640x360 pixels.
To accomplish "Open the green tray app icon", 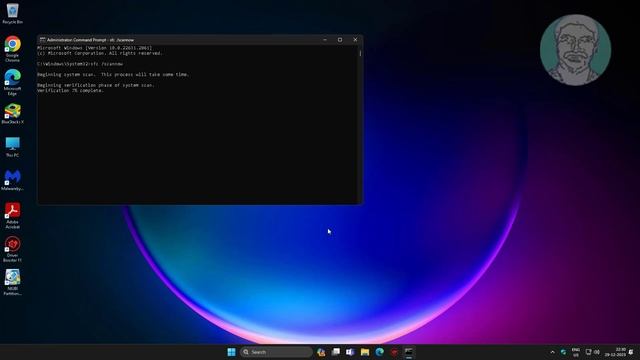I will pos(563,352).
